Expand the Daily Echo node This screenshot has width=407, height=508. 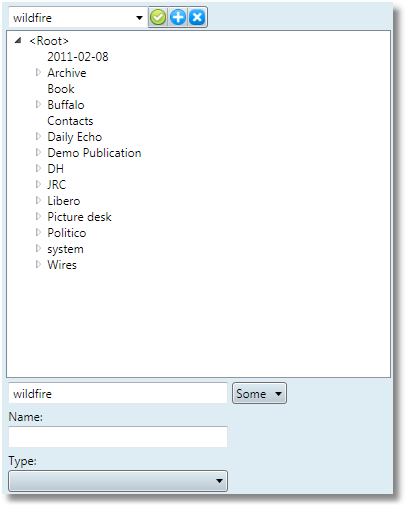pyautogui.click(x=38, y=136)
